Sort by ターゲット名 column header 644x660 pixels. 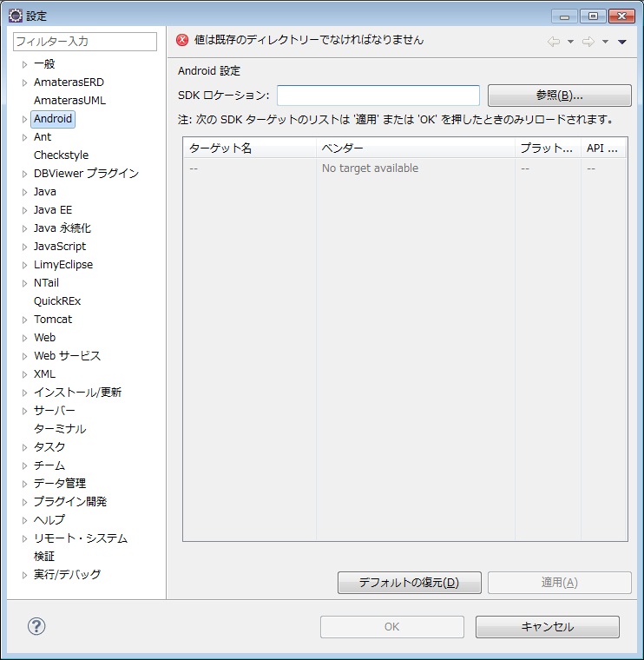click(x=250, y=148)
